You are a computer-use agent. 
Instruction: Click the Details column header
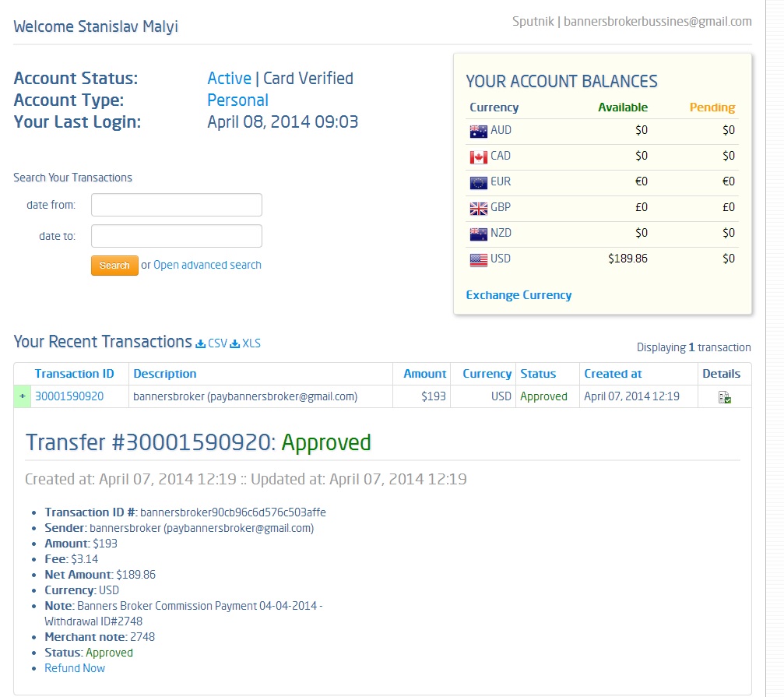(721, 374)
